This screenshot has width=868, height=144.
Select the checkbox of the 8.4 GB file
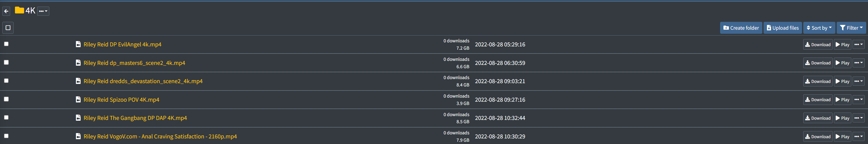[6, 81]
